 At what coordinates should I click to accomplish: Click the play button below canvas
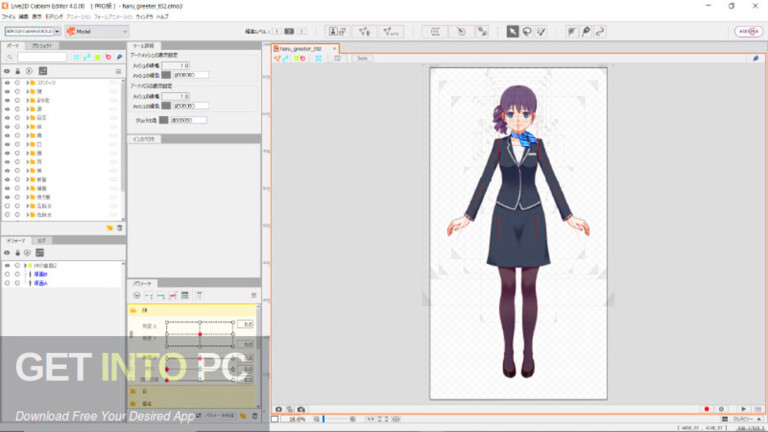(744, 409)
